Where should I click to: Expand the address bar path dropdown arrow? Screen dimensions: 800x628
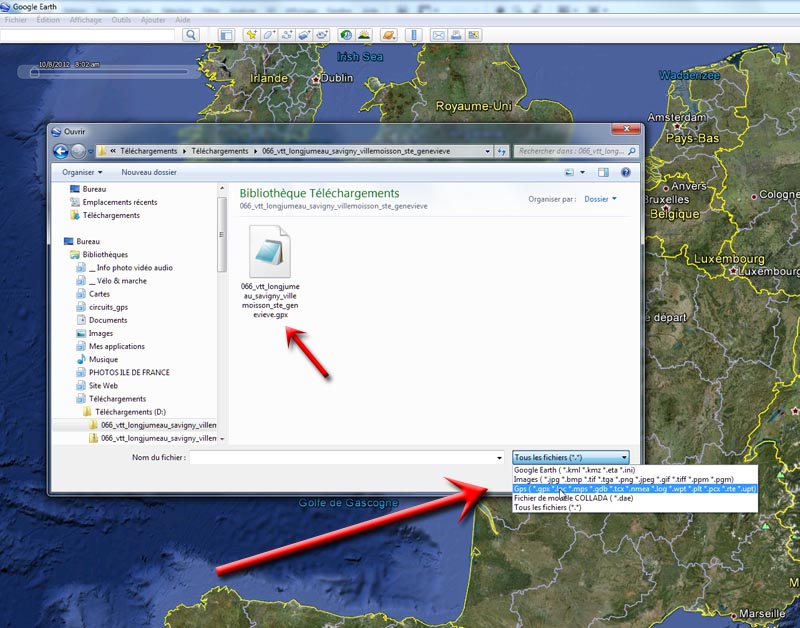coord(487,152)
